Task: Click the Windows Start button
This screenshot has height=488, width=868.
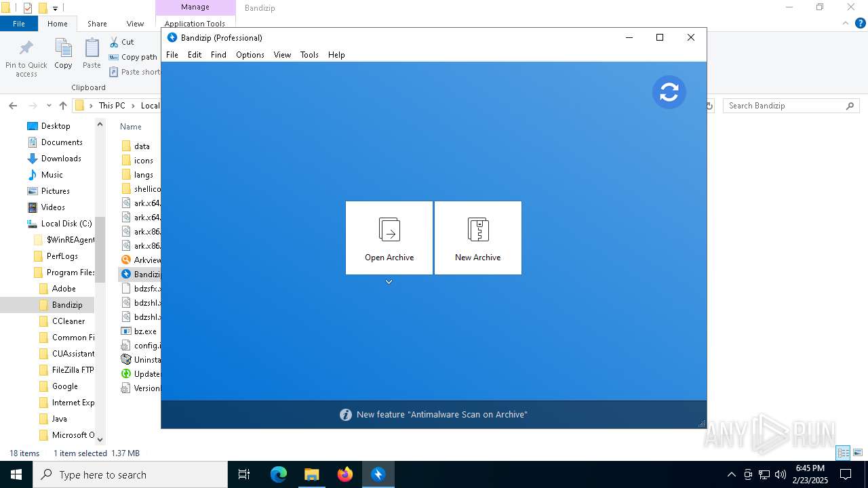Action: (16, 474)
